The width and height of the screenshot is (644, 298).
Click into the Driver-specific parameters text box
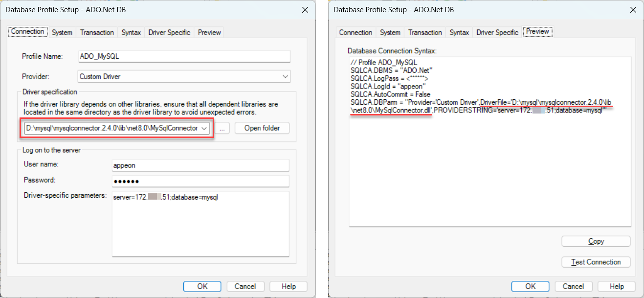click(200, 224)
